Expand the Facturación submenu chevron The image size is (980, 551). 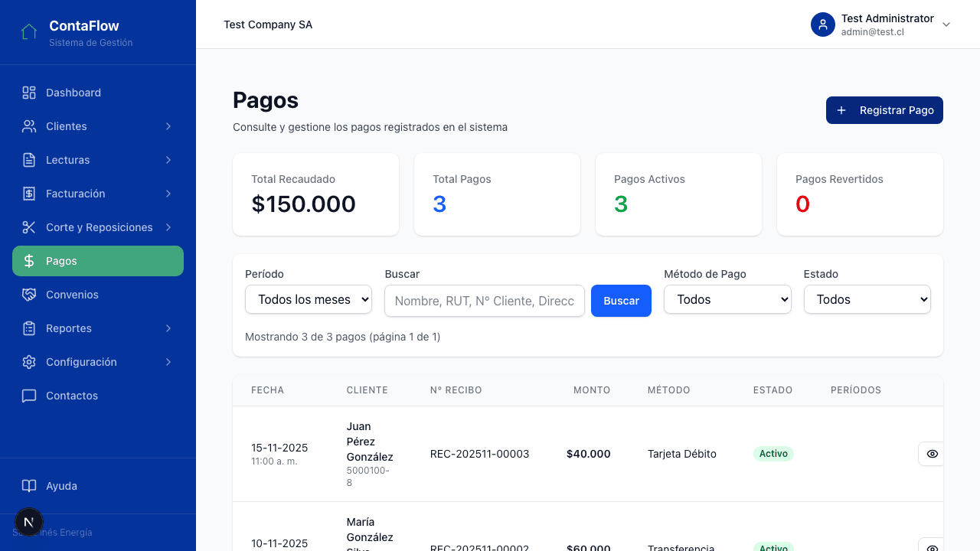coord(168,194)
